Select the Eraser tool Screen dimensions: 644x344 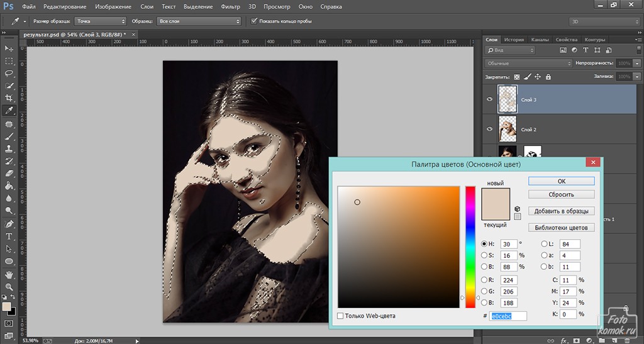[9, 173]
